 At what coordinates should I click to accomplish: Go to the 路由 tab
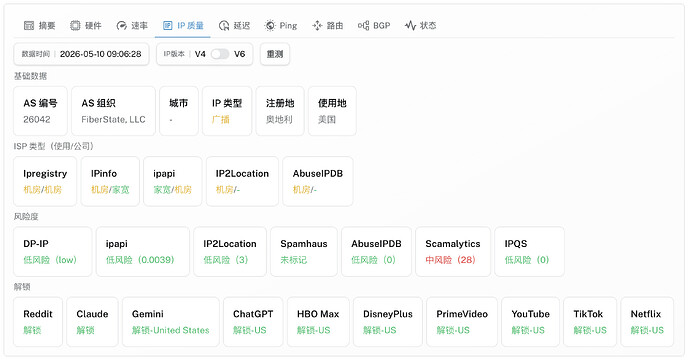328,26
